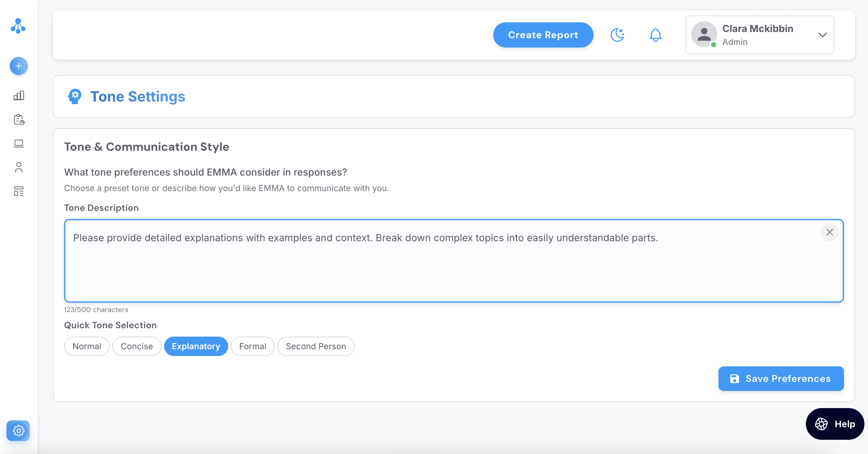Select the Explanatory tone chip
This screenshot has width=868, height=454.
pos(196,346)
